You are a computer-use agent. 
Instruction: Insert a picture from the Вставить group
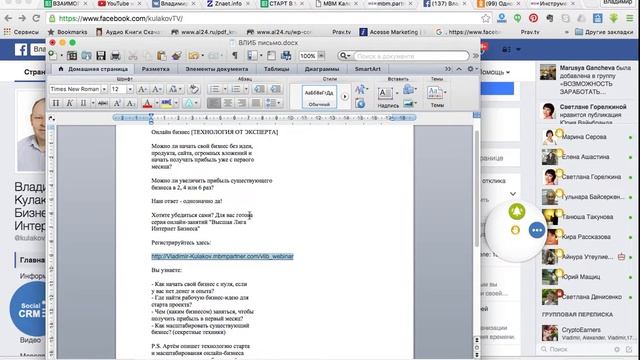pos(408,104)
